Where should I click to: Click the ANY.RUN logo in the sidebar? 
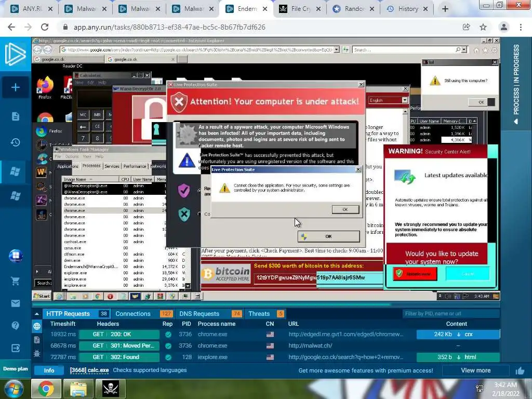click(x=15, y=54)
